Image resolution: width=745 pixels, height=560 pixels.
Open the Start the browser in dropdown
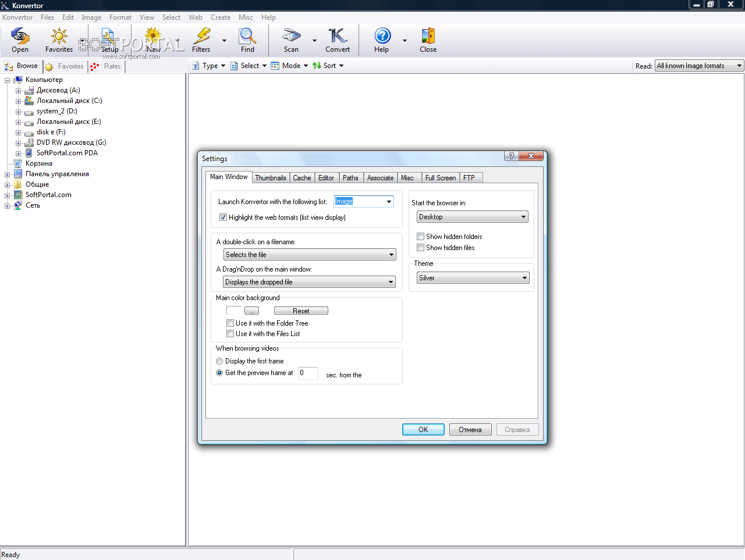tap(473, 217)
